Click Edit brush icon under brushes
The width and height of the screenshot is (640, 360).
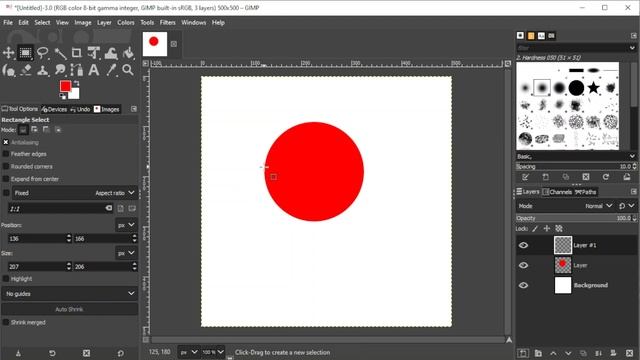coord(525,177)
